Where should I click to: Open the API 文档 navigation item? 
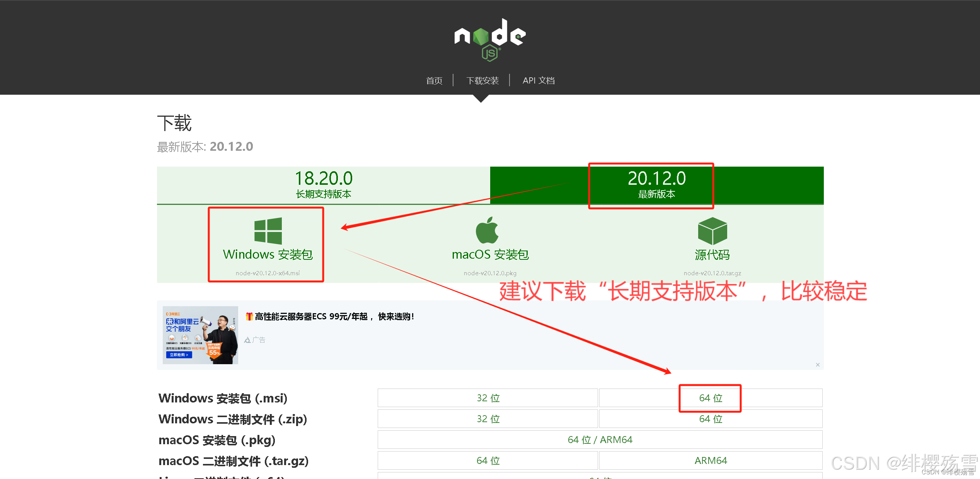point(539,80)
